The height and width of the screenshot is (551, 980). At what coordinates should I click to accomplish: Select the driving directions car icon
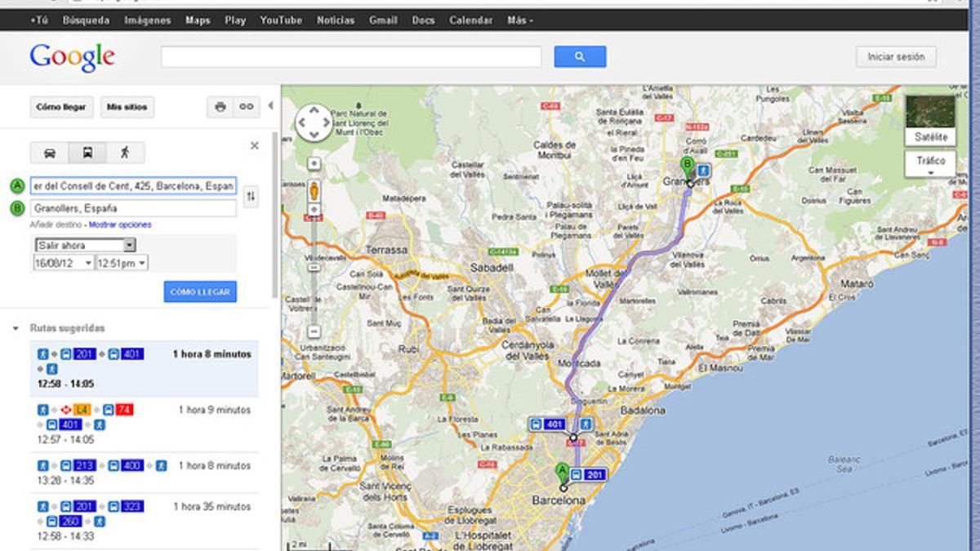pyautogui.click(x=51, y=153)
